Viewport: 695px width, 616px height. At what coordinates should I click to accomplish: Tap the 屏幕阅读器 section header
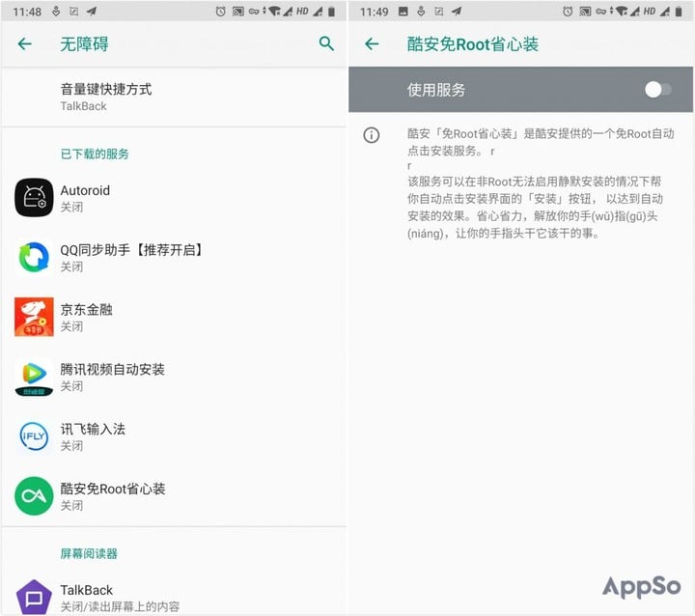[89, 553]
